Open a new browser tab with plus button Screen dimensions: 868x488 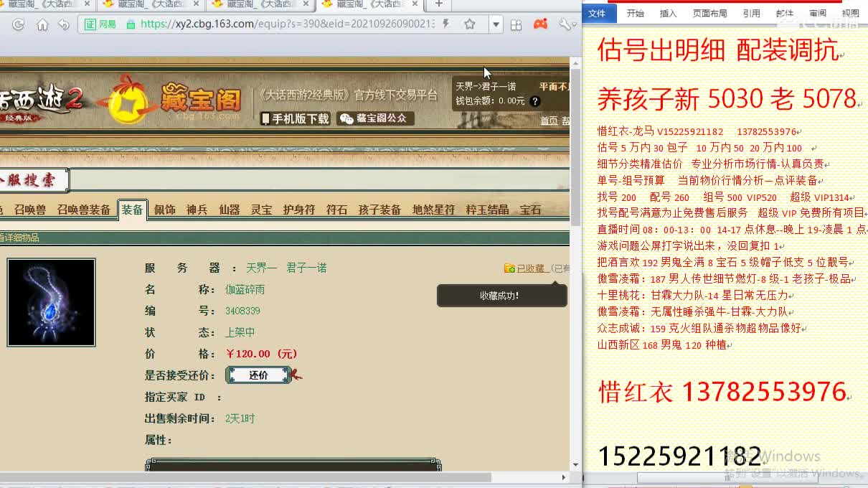438,4
